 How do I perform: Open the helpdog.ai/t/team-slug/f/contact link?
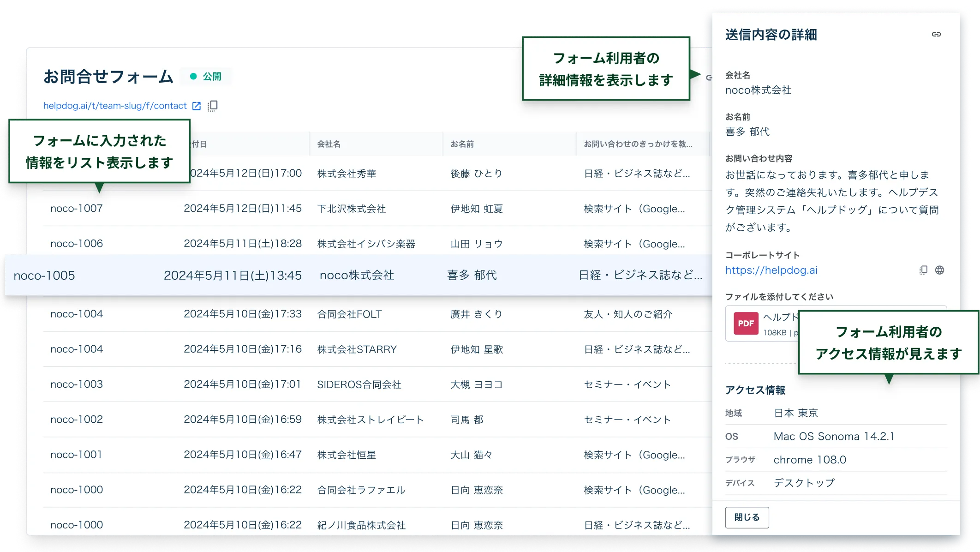(x=115, y=106)
